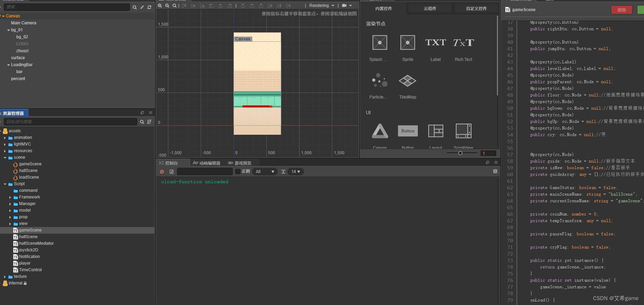
Task: Open the asset manager panel menu
Action: [x=151, y=113]
